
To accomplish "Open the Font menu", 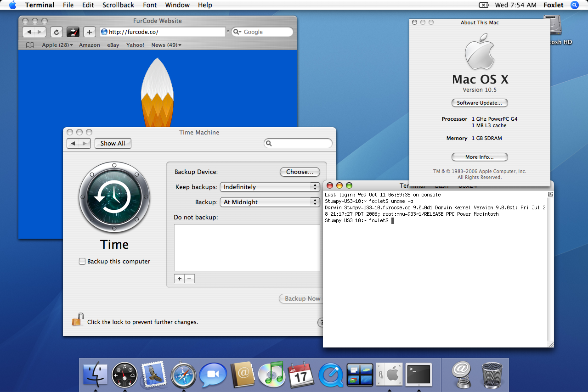I will [150, 5].
